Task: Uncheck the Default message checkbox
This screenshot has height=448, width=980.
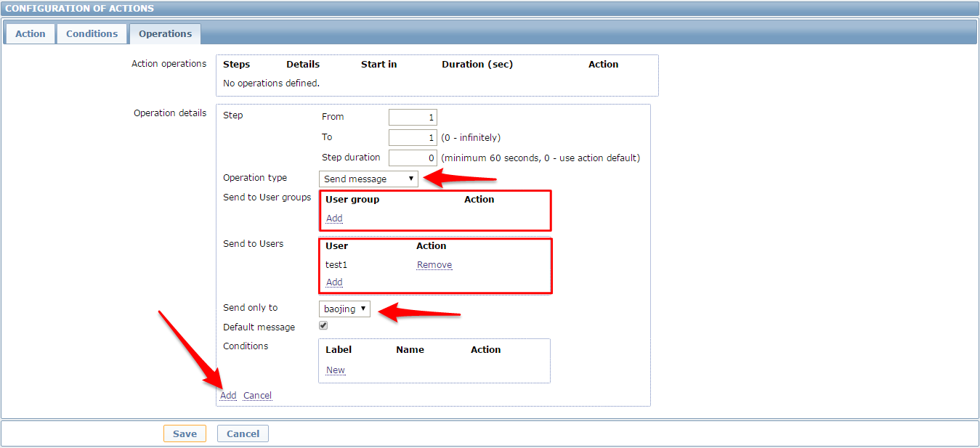Action: click(323, 326)
